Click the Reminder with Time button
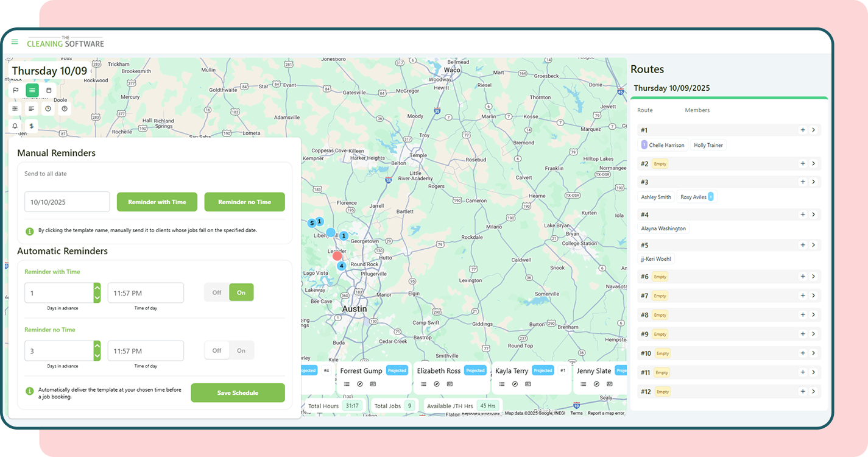 click(x=157, y=202)
